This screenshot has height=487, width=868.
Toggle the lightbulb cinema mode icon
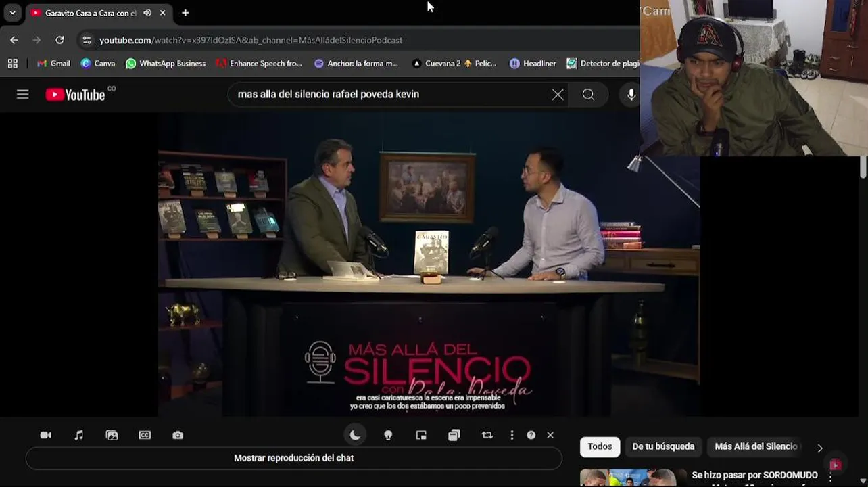point(388,435)
